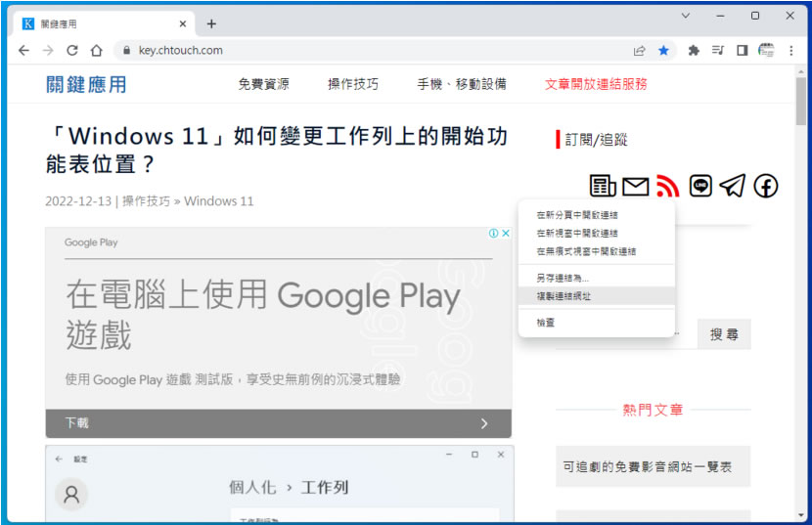Go forward using the forward arrow
Screen dimensions: 812x525
click(x=48, y=50)
